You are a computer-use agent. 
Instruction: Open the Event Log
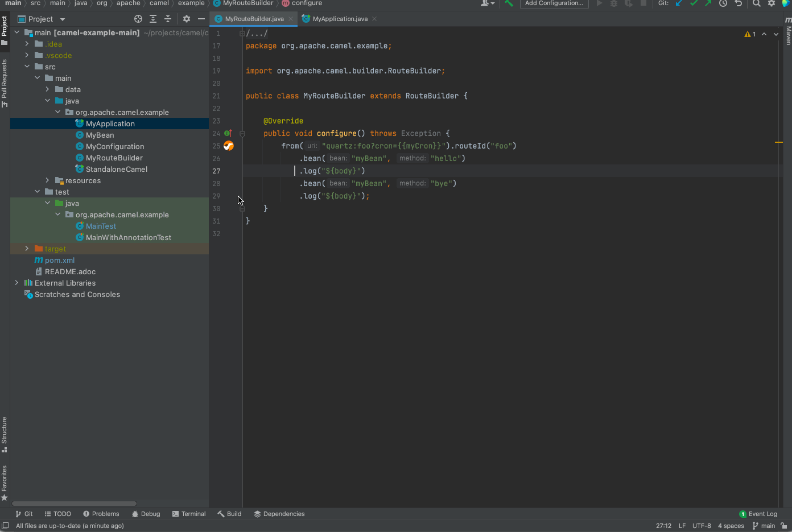click(x=758, y=514)
